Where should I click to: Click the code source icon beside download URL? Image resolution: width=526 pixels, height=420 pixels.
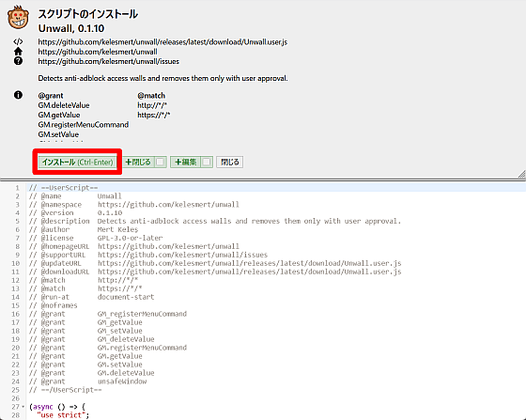18,41
